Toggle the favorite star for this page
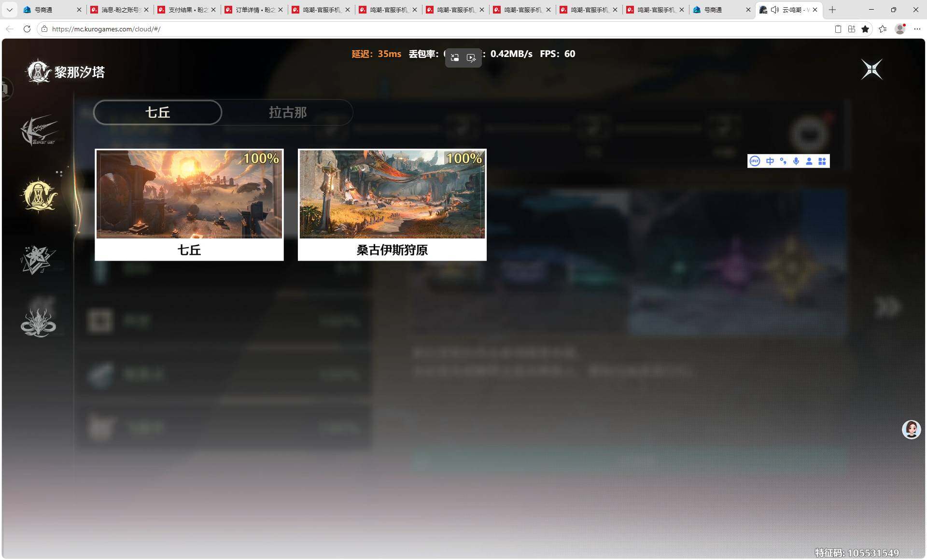The height and width of the screenshot is (560, 927). pos(865,29)
